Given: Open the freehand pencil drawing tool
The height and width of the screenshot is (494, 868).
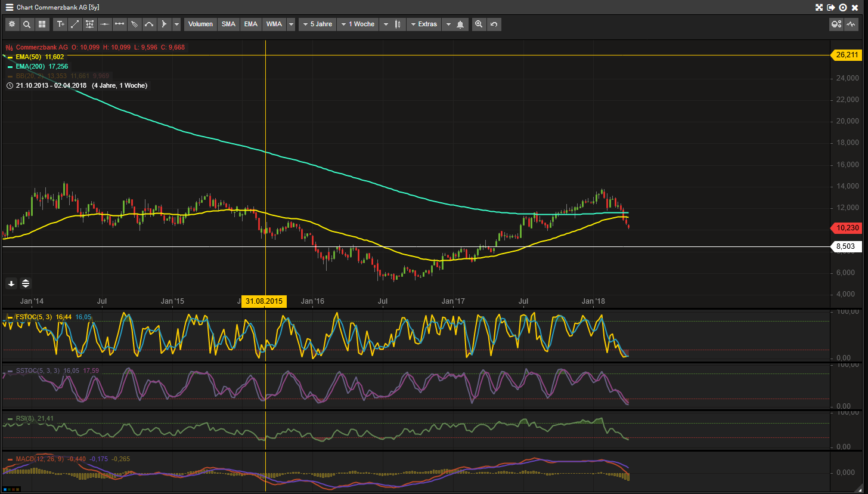Looking at the screenshot, I should click(134, 24).
